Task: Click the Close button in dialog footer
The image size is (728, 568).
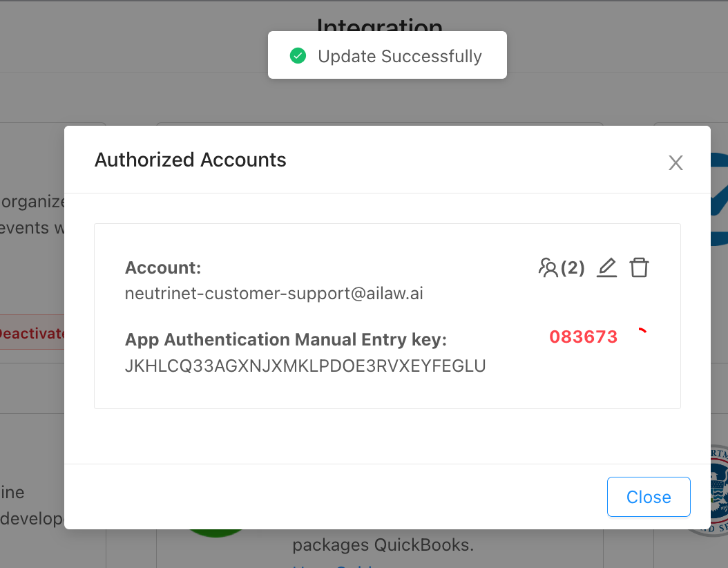Action: (649, 496)
